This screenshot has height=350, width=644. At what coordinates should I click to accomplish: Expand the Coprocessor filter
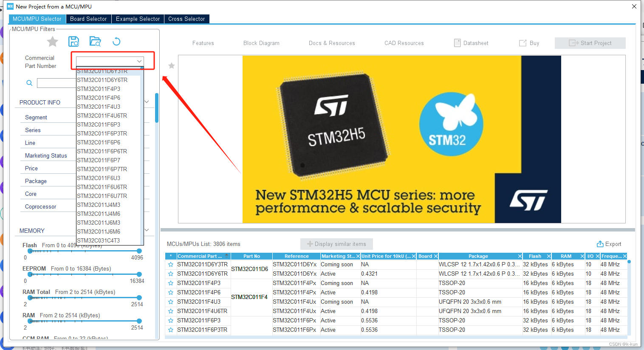40,206
